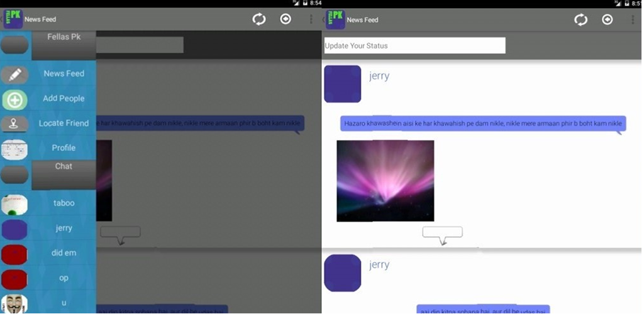644x314 pixels.
Task: Open the pink aurora post image
Action: click(x=386, y=181)
